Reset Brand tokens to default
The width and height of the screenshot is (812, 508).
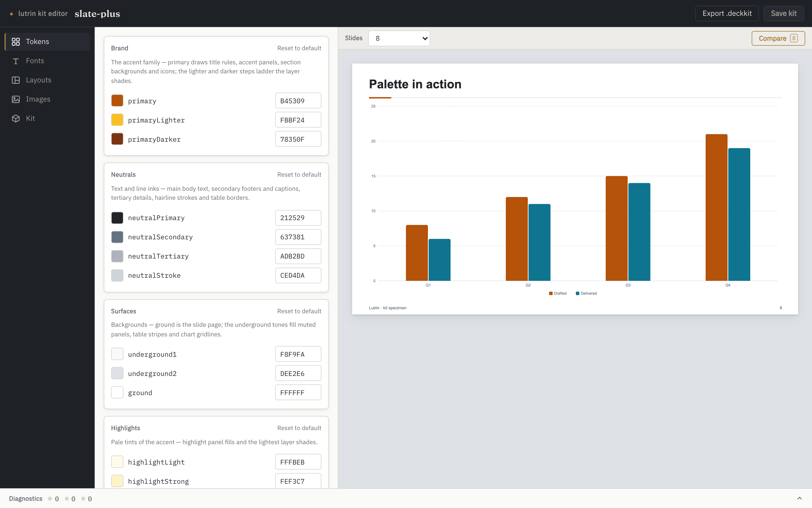[x=299, y=48]
